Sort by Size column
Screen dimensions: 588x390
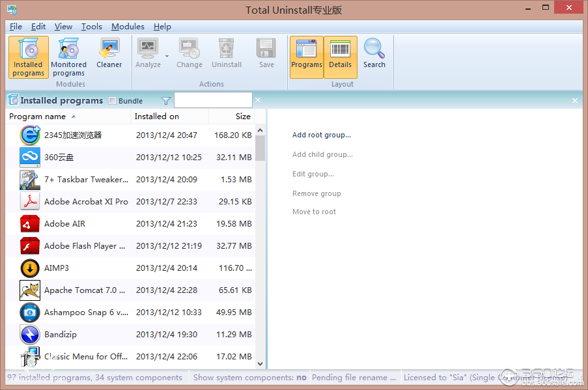coord(232,117)
